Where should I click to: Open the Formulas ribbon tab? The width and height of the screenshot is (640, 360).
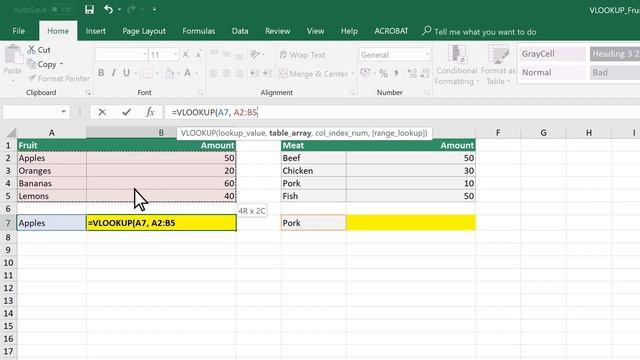tap(198, 31)
